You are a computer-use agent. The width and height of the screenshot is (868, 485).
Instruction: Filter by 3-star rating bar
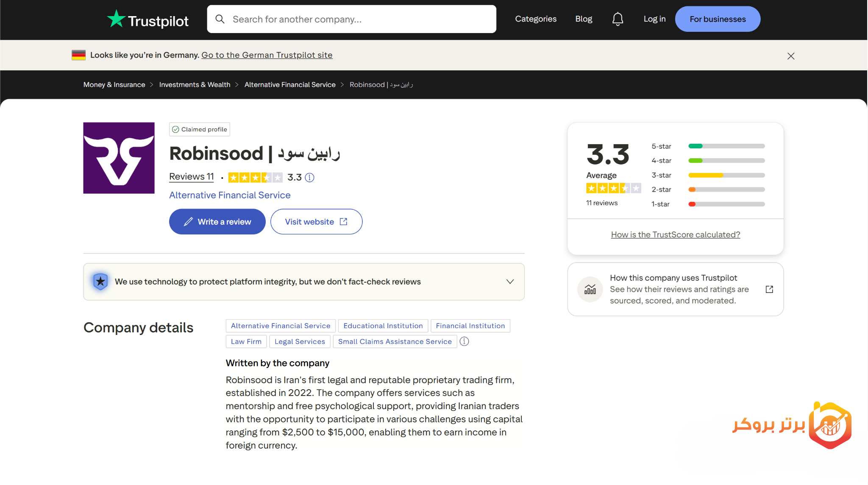pyautogui.click(x=708, y=175)
